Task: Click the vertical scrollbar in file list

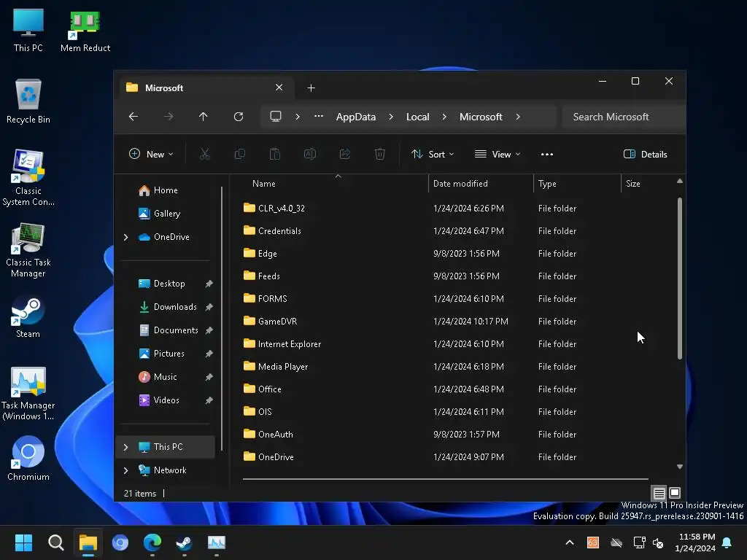Action: [x=680, y=278]
